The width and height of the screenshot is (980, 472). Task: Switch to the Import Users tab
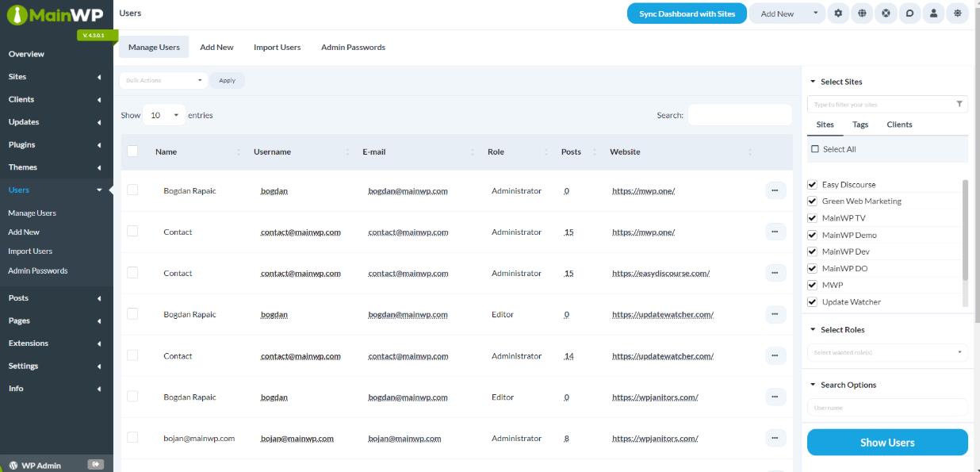[277, 48]
